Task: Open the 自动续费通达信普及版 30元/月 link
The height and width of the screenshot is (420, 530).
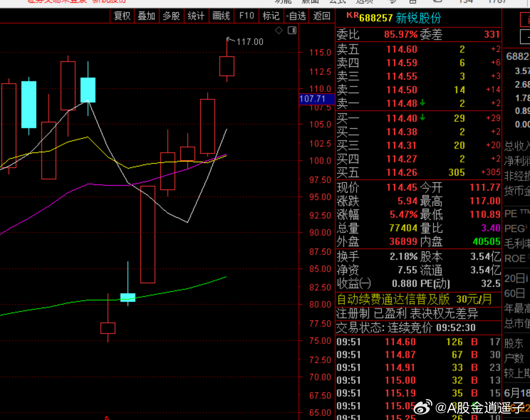Action: [415, 299]
